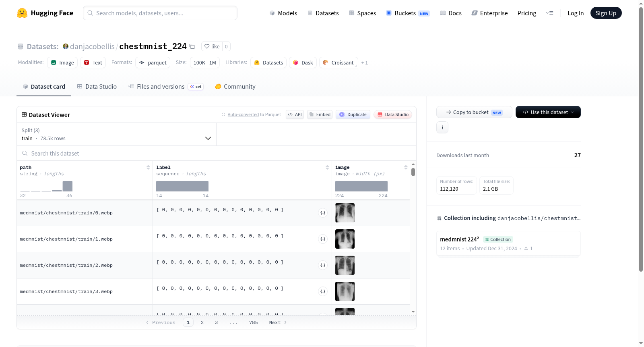Click the 100K - 1M size tag
The height and width of the screenshot is (347, 644).
[204, 62]
